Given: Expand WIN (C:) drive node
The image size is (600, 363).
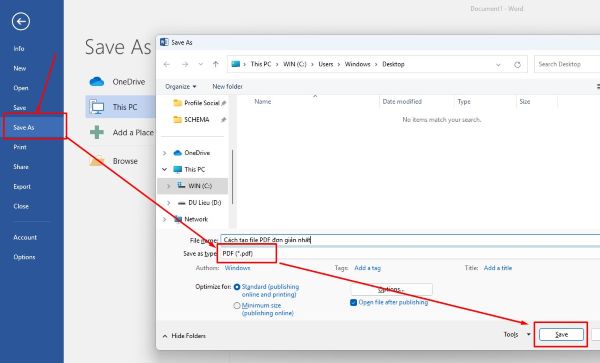Looking at the screenshot, I should pyautogui.click(x=168, y=186).
